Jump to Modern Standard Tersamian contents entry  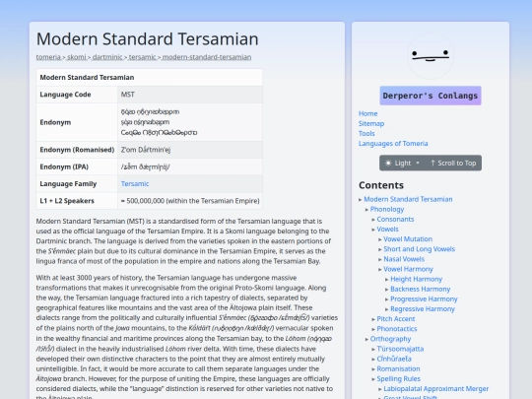click(x=408, y=199)
